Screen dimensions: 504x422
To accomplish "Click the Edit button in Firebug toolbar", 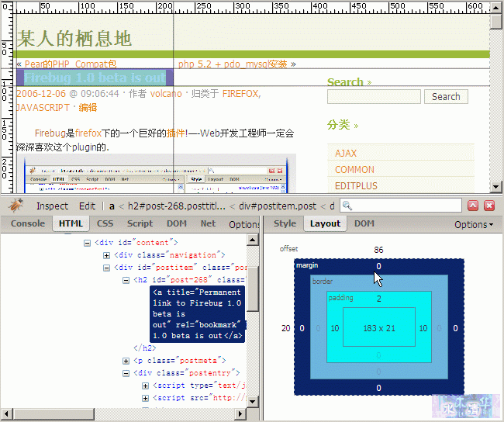I will pos(87,206).
